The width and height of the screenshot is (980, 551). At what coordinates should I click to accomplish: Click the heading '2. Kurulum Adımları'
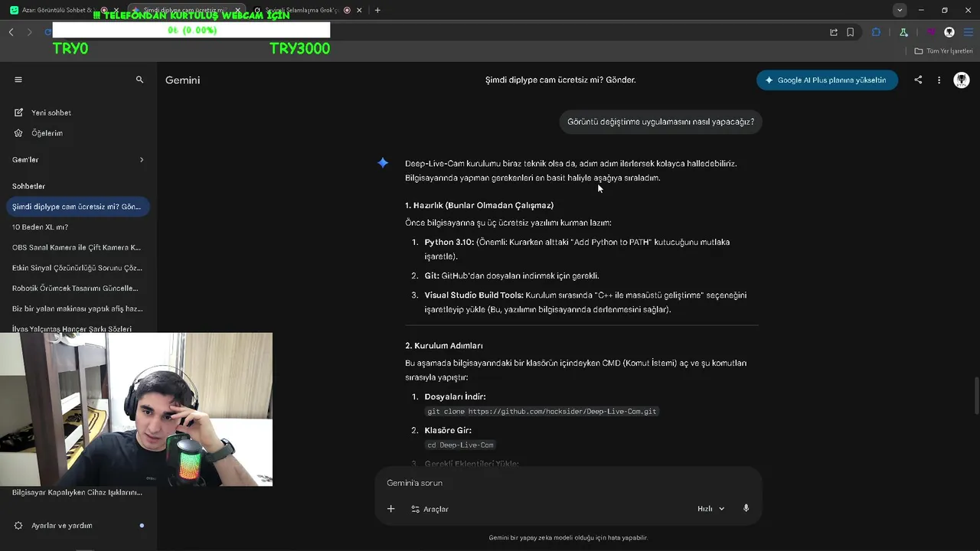[x=444, y=346]
